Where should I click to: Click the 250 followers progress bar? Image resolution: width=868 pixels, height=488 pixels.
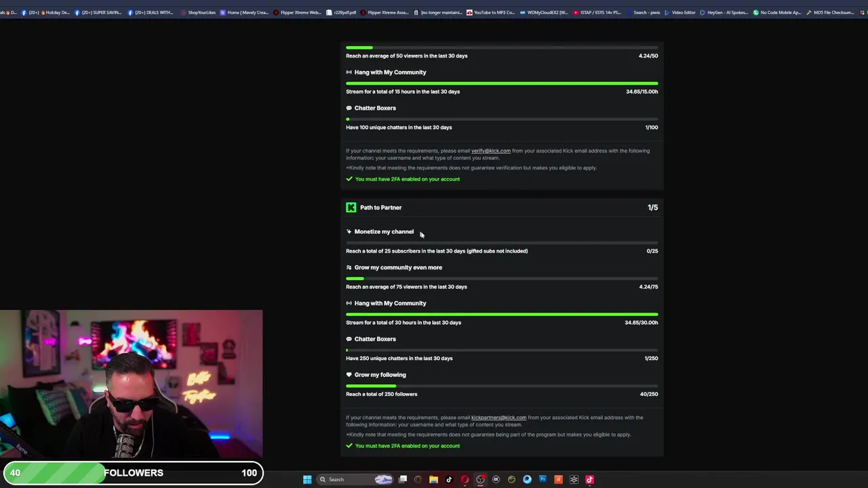point(502,386)
